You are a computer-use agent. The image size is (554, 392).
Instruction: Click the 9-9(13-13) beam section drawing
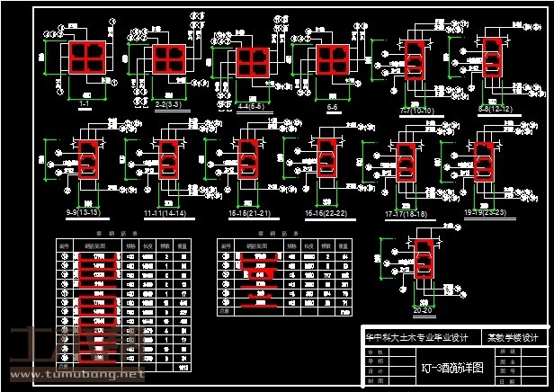(88, 161)
